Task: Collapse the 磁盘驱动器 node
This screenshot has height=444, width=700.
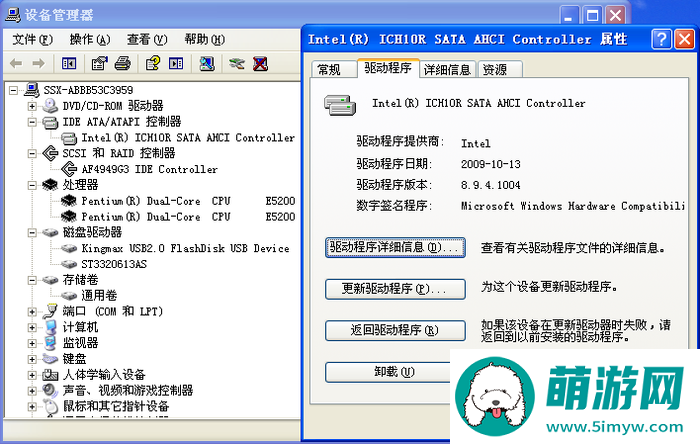Action: (32, 232)
